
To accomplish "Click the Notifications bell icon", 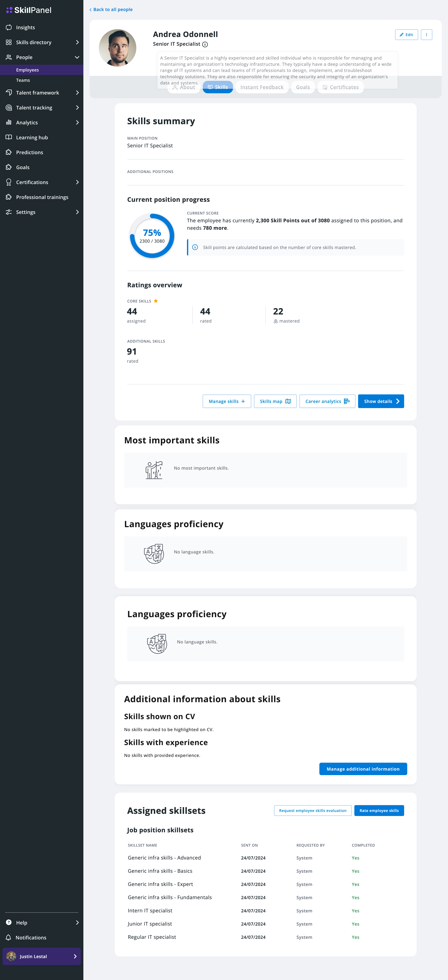I will [x=8, y=937].
